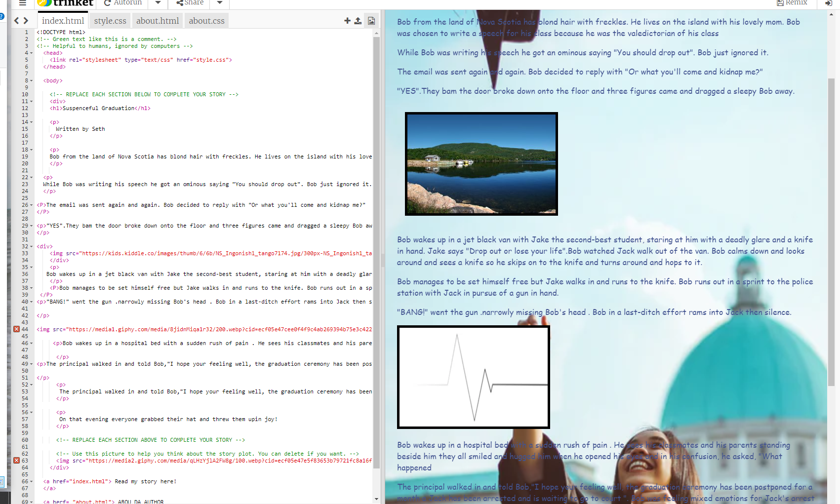This screenshot has width=840, height=504.
Task: Switch to the index.html tab
Action: click(63, 21)
